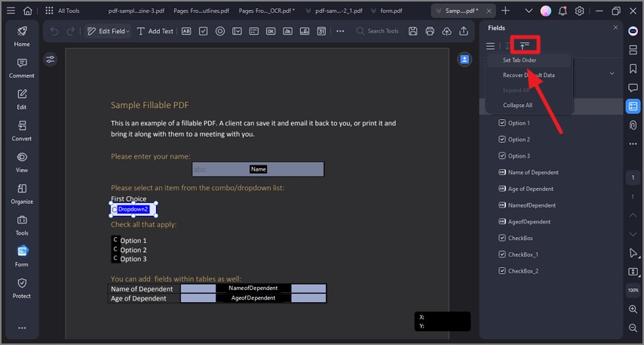Image resolution: width=644 pixels, height=345 pixels.
Task: Open the properties sliders icon beside the page
Action: [50, 60]
